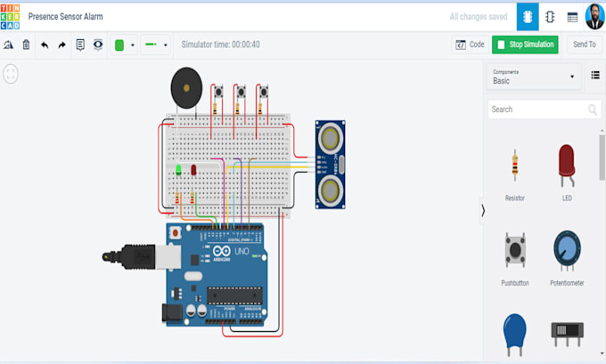Image resolution: width=606 pixels, height=364 pixels.
Task: Toggle visibility with the eye icon
Action: click(x=98, y=44)
